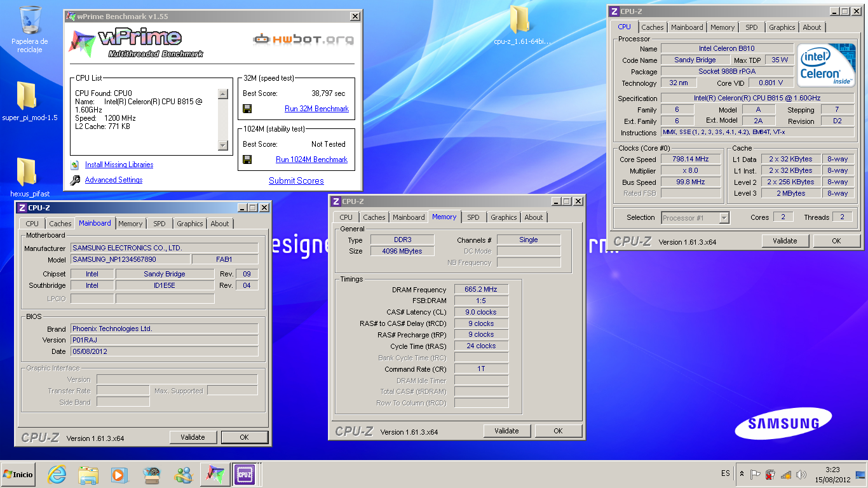Select Caches tab in Memory CPU-Z window
Image resolution: width=868 pixels, height=488 pixels.
(374, 217)
